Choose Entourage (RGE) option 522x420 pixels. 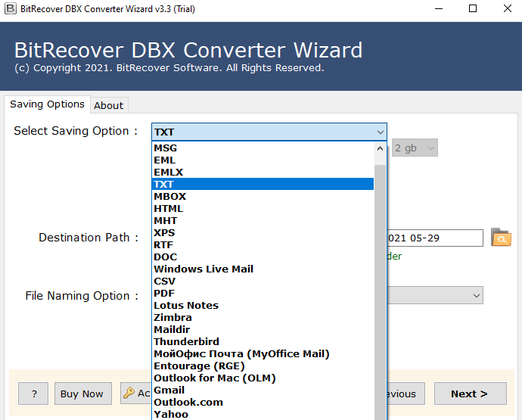coord(263,366)
